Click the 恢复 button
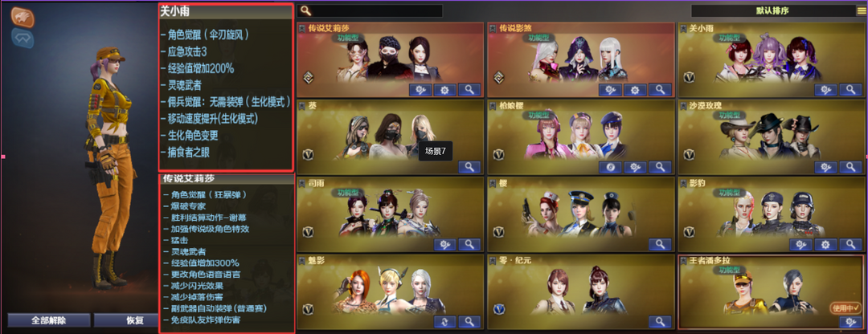Image resolution: width=868 pixels, height=334 pixels. click(x=125, y=320)
